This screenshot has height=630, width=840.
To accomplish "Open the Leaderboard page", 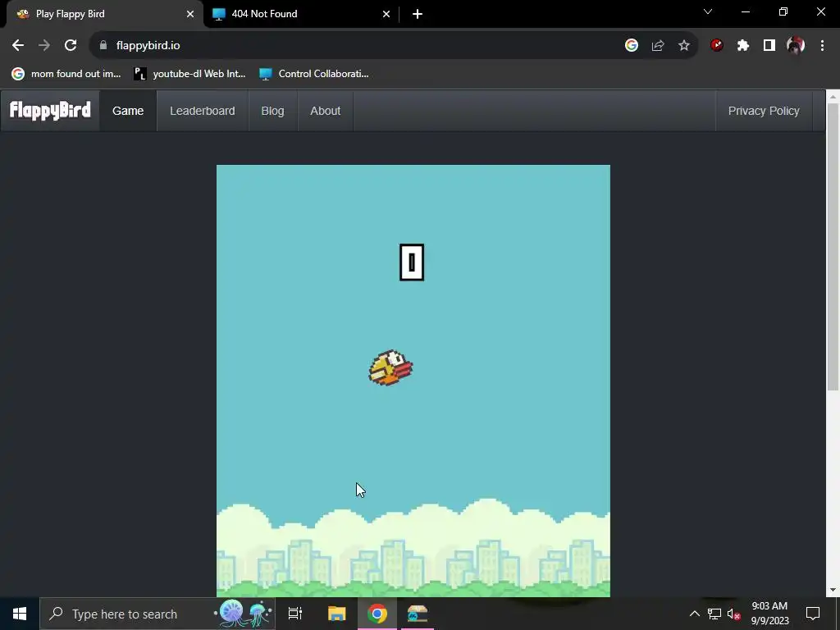I will 203,111.
